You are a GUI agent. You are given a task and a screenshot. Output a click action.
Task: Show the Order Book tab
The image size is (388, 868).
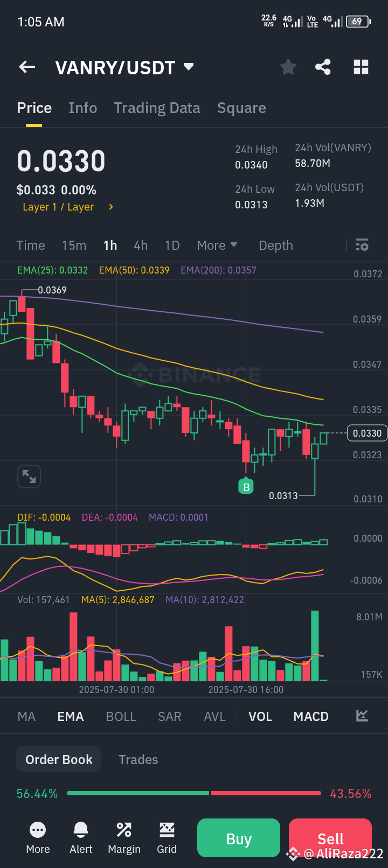point(59,759)
